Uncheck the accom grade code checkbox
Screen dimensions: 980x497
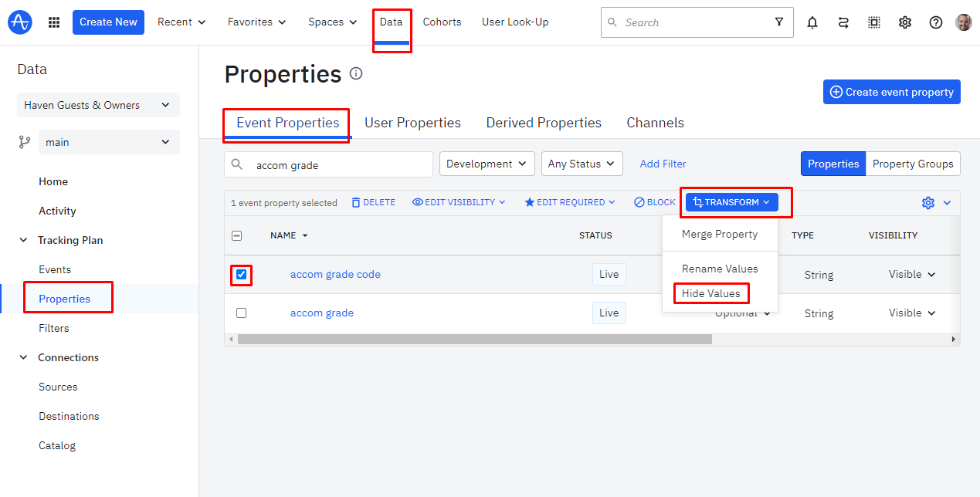point(241,274)
